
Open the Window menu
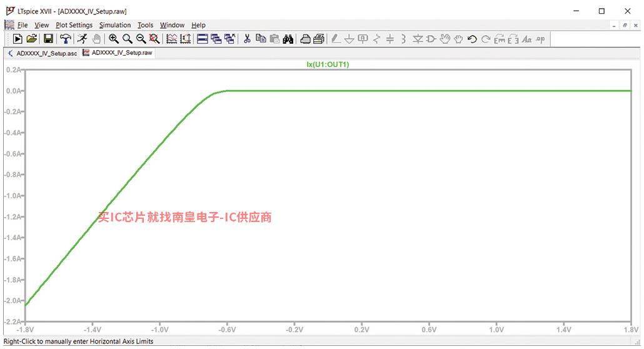[x=172, y=25]
